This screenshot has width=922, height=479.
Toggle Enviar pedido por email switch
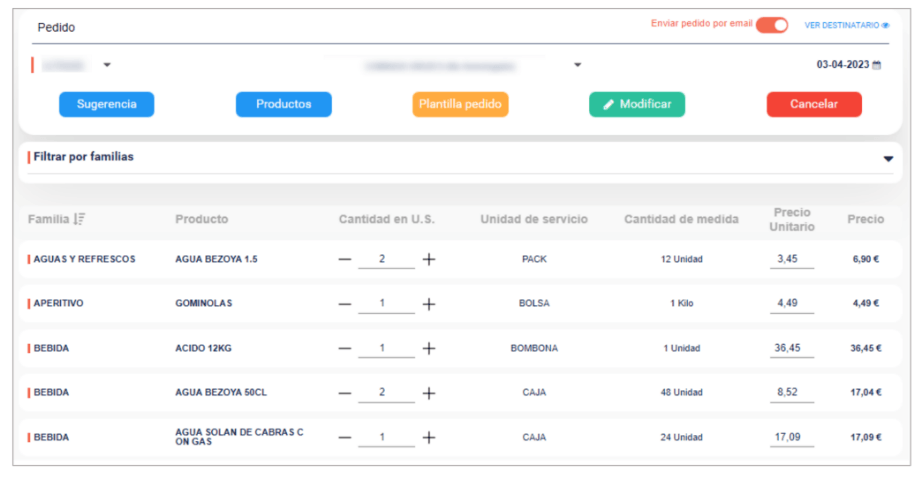click(771, 25)
